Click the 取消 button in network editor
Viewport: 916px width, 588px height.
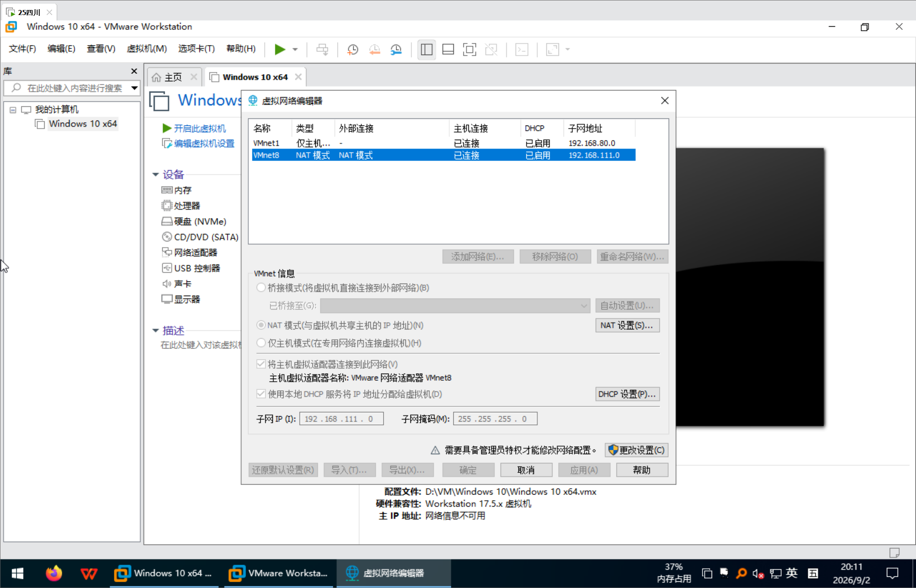point(526,470)
